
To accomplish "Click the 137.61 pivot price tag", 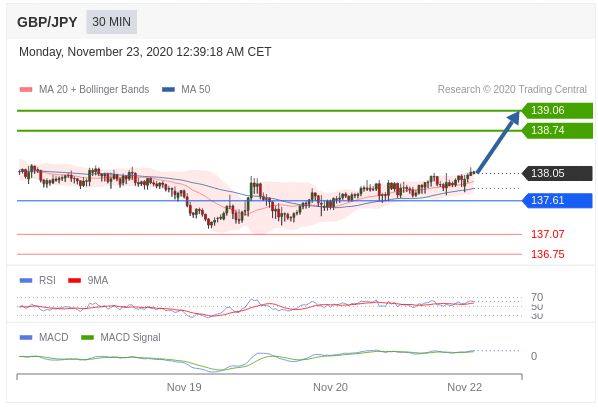I will point(557,200).
